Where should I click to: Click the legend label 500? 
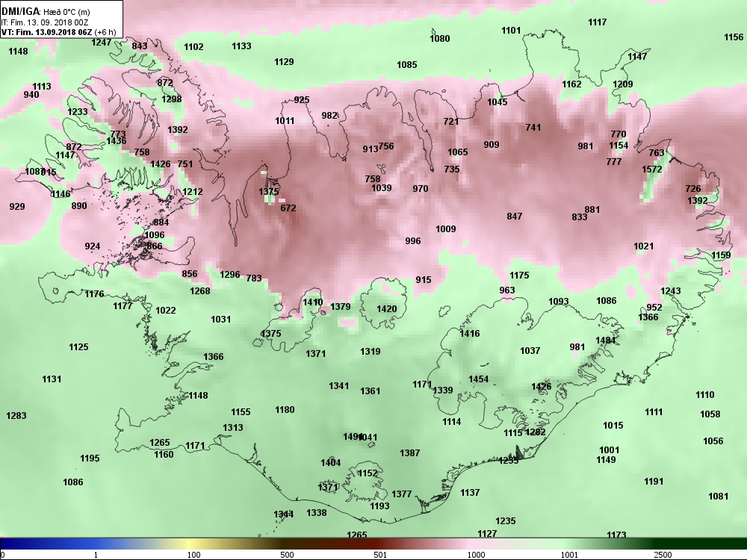click(x=287, y=555)
